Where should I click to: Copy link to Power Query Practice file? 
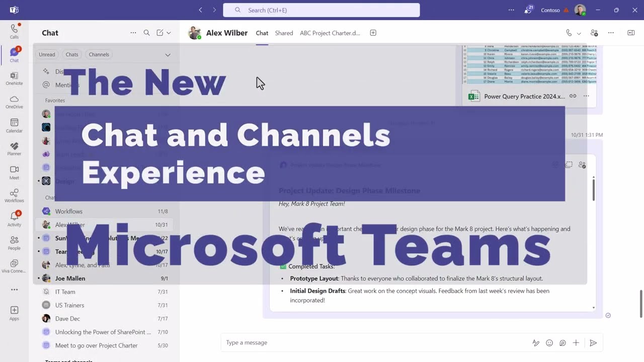573,96
